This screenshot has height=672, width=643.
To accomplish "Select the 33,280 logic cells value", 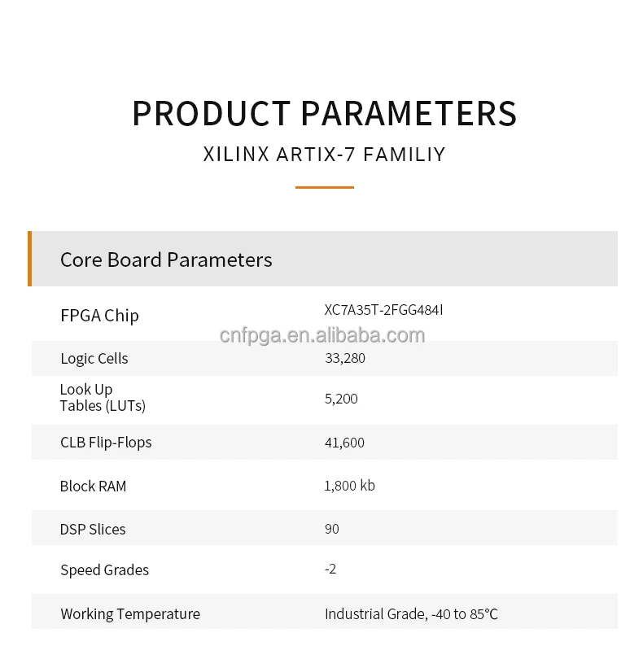I will 345,358.
